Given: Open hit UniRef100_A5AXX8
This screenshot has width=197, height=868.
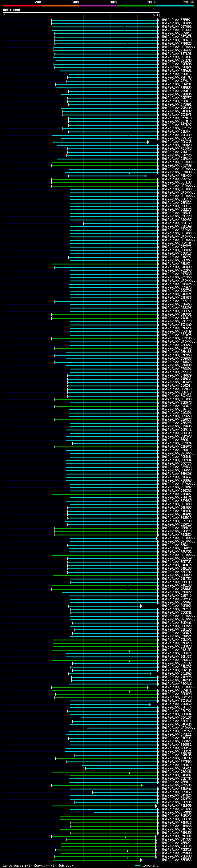Looking at the screenshot, I should pos(176,142).
